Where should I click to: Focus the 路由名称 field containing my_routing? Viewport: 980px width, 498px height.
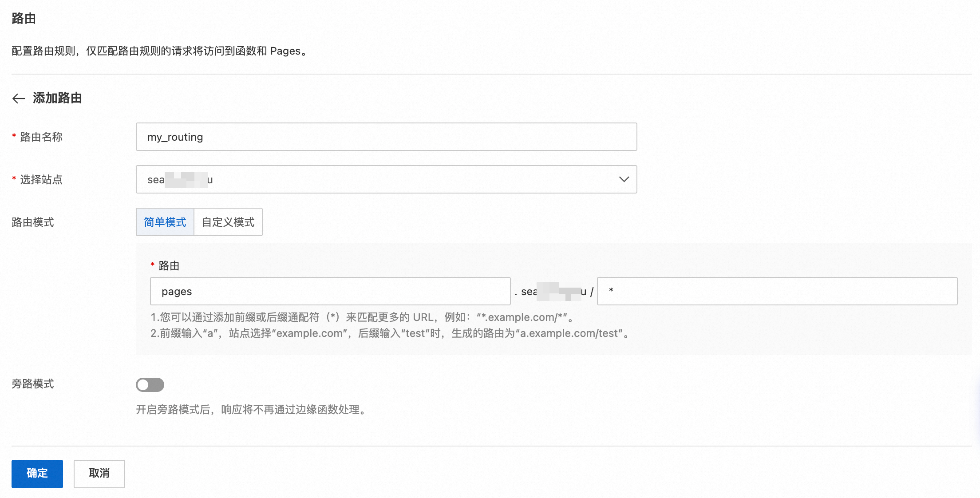tap(386, 137)
